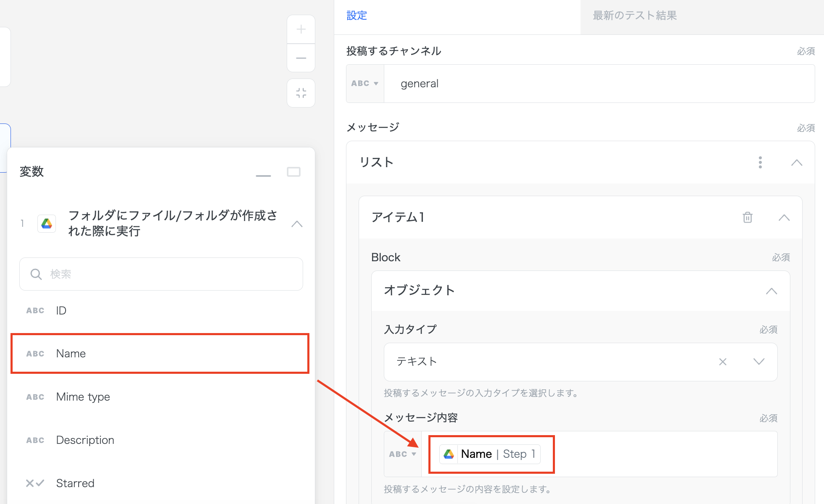Click the zoom out minus icon on canvas
Viewport: 824px width, 504px height.
[x=301, y=58]
